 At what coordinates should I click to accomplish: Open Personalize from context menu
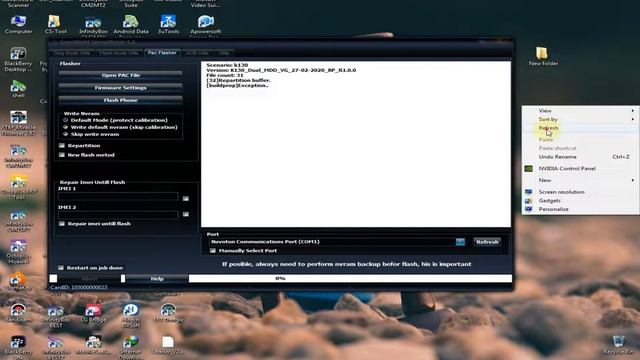(580, 209)
